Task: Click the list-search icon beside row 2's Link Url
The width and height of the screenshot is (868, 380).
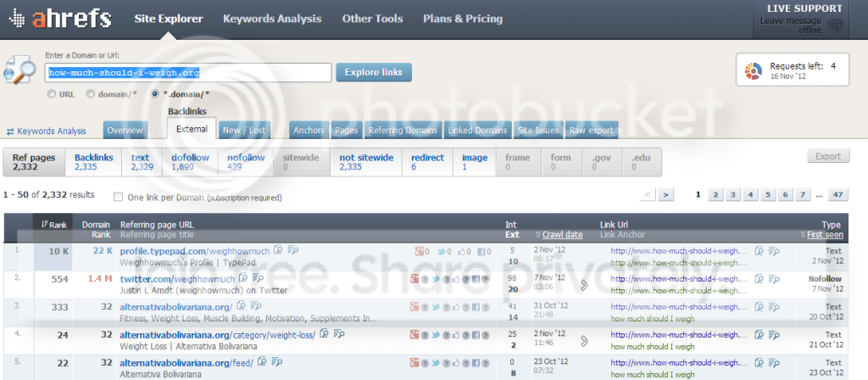Action: [x=775, y=278]
